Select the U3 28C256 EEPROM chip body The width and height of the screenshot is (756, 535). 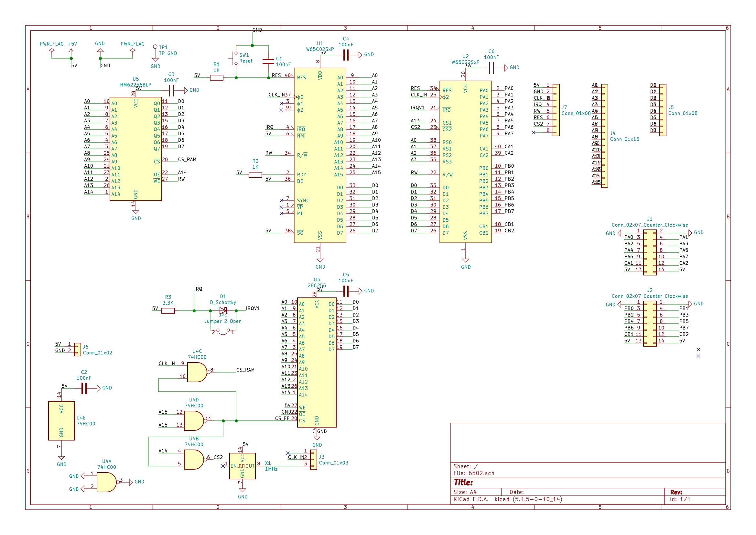tap(317, 362)
